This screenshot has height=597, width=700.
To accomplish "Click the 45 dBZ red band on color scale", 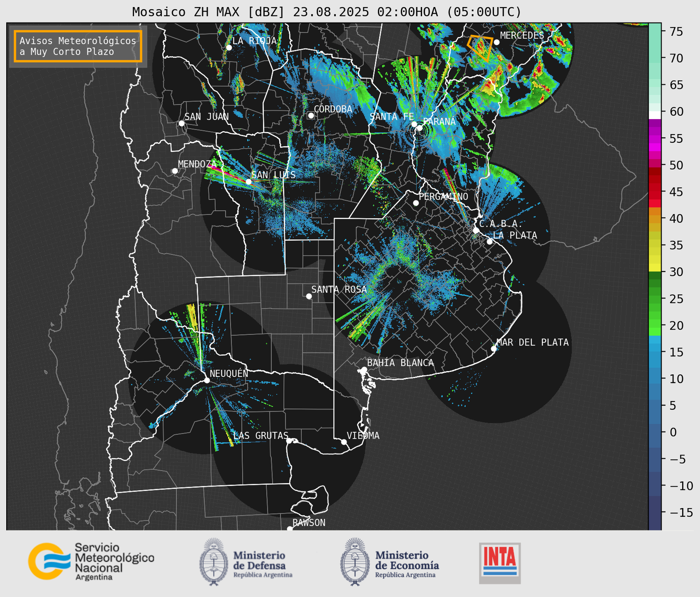I will (655, 192).
